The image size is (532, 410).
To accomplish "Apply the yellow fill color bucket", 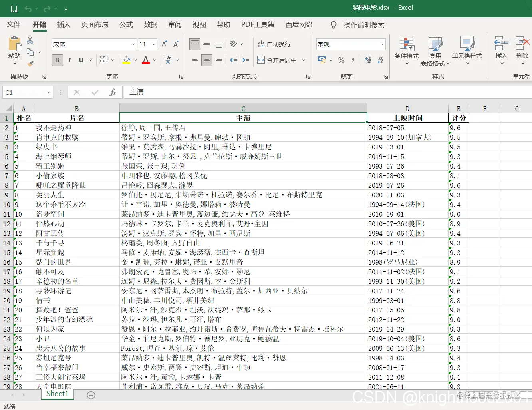I will pos(127,60).
